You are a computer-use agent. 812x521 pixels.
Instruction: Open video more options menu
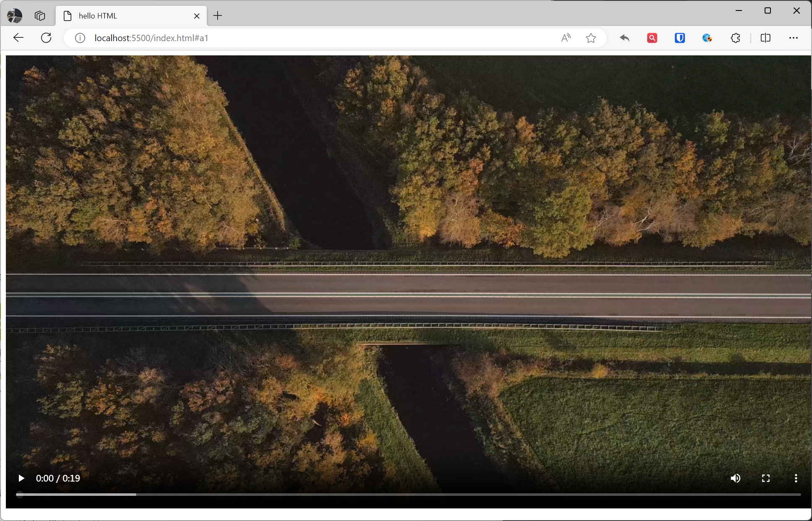(x=796, y=478)
